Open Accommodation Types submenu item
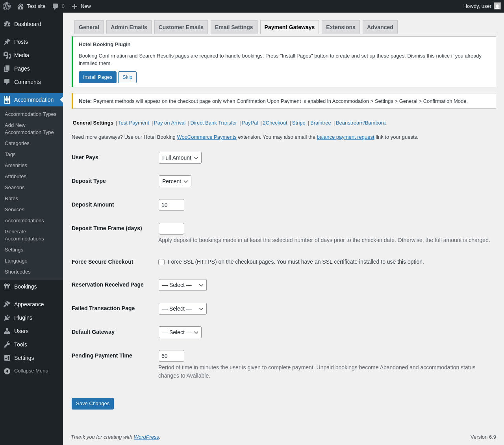Screen dimensions: 504x445 tap(31, 114)
